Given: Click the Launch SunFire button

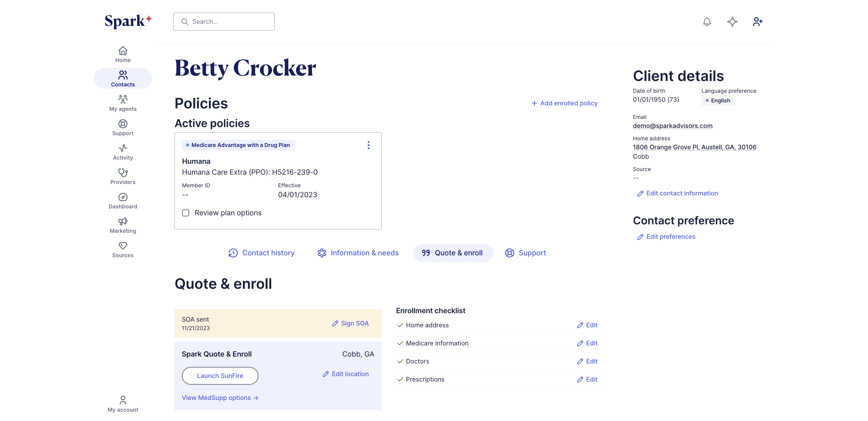Looking at the screenshot, I should click(220, 376).
